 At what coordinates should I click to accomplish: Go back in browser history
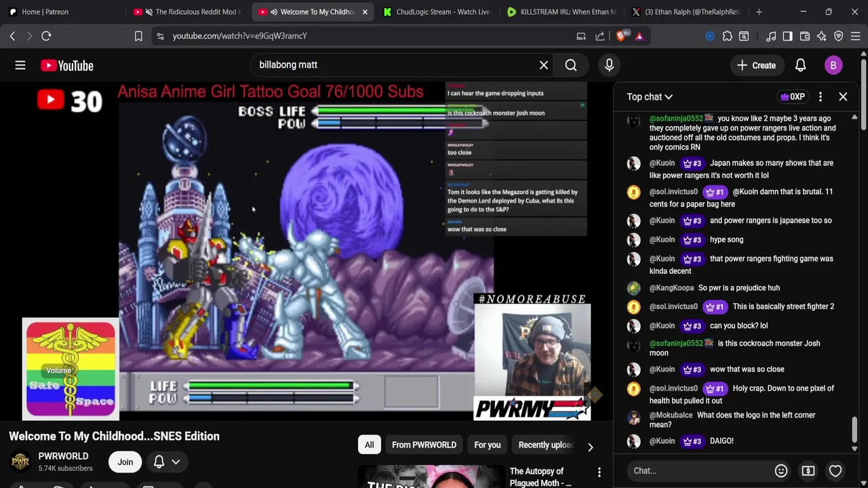click(x=12, y=36)
